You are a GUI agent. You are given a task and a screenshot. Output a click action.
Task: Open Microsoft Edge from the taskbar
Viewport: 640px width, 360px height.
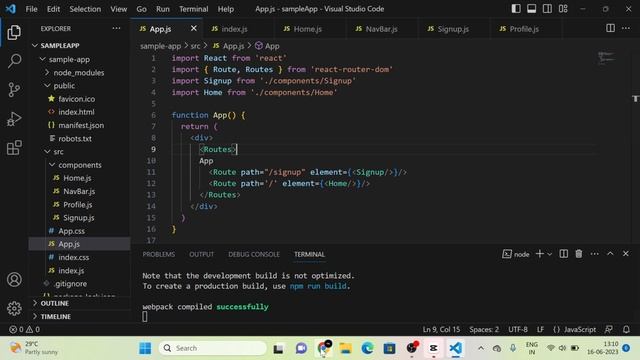coord(367,348)
